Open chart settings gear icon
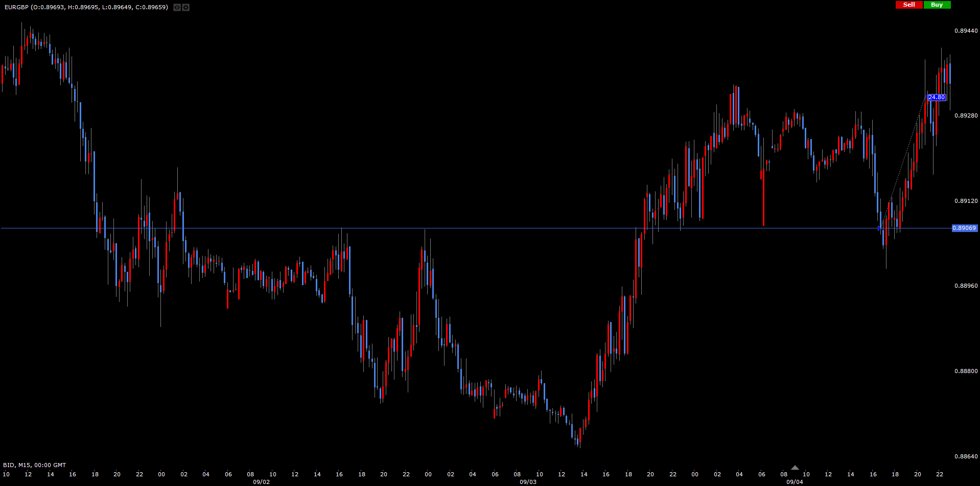The height and width of the screenshot is (486, 980). [186, 8]
